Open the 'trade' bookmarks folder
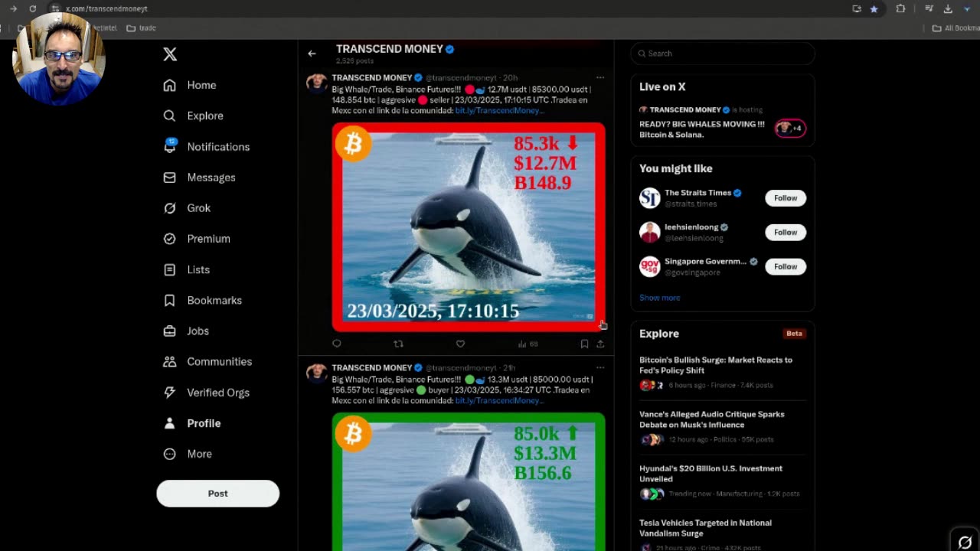Viewport: 980px width, 551px height. coord(142,28)
